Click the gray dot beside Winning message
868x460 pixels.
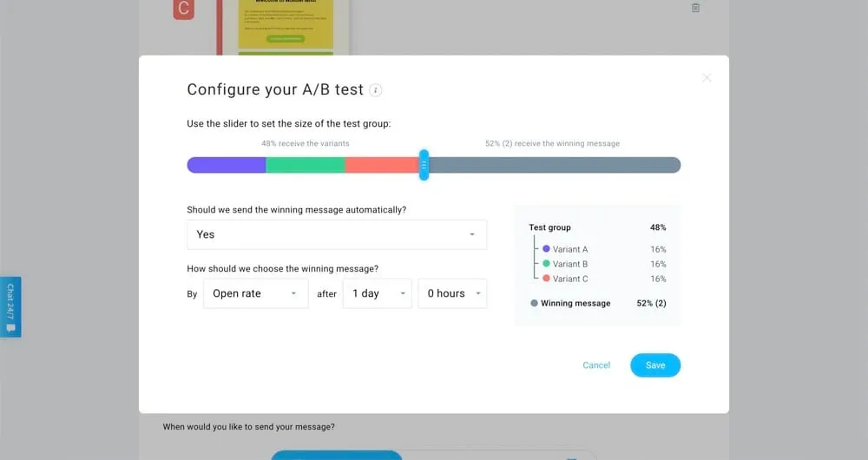534,304
